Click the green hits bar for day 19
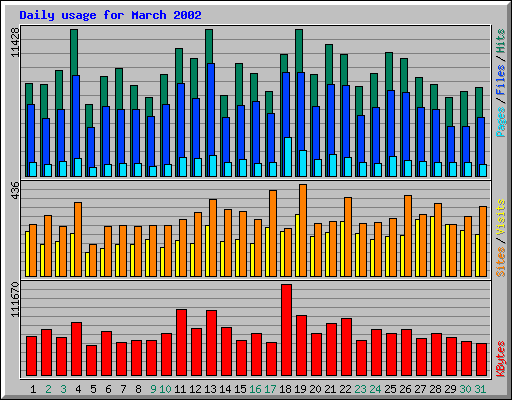 (299, 50)
